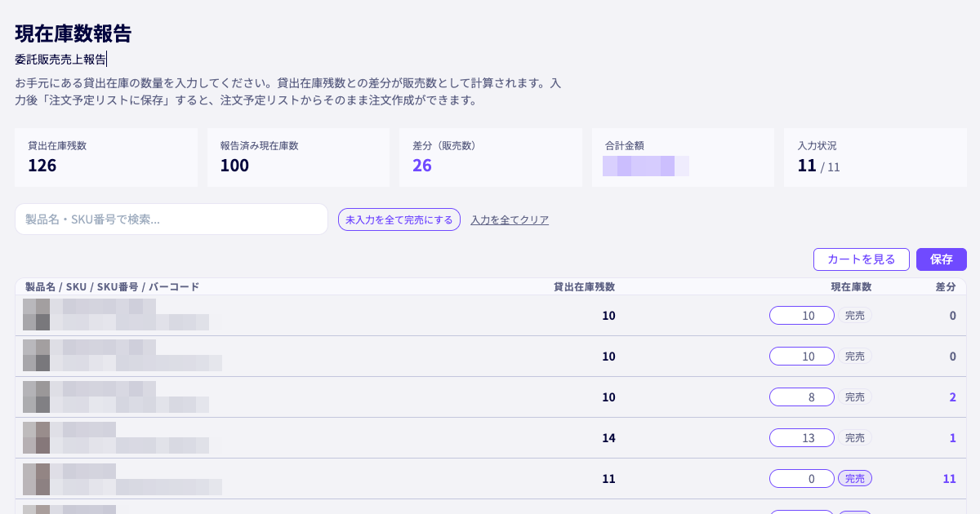Click the 入力状況 summary card

coord(875,157)
